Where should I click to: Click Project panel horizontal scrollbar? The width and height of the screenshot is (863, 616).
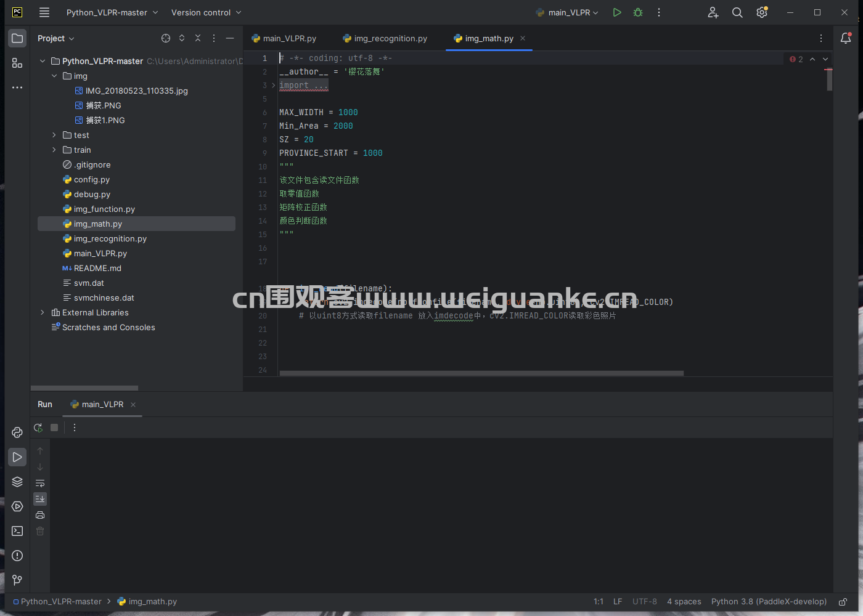(84, 388)
